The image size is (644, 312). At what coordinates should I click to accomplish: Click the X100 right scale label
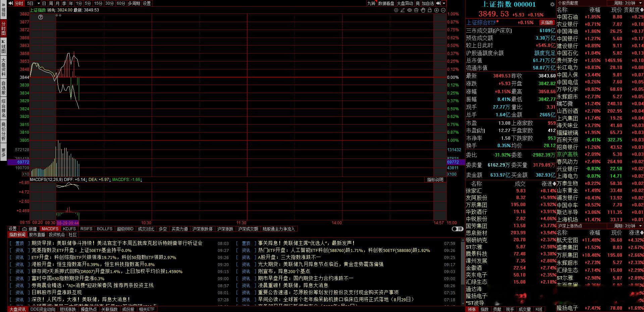[x=452, y=174]
